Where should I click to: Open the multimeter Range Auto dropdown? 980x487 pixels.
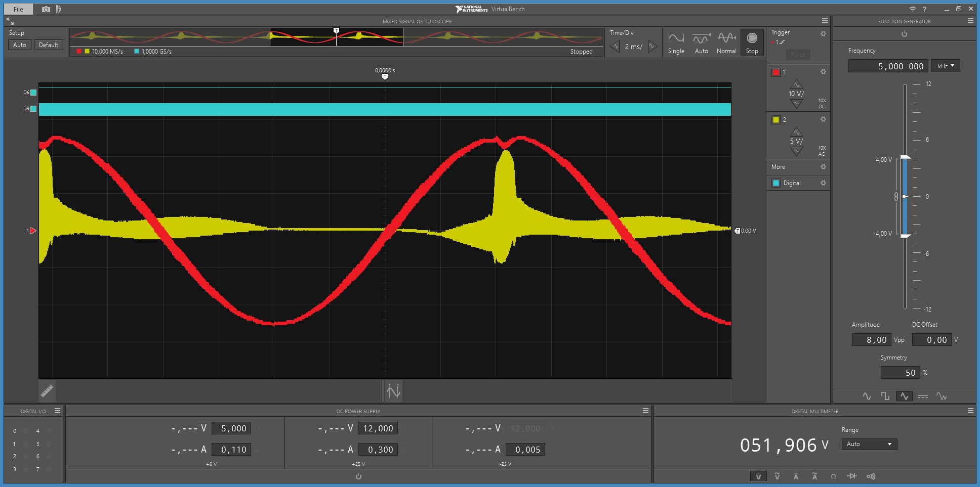869,444
